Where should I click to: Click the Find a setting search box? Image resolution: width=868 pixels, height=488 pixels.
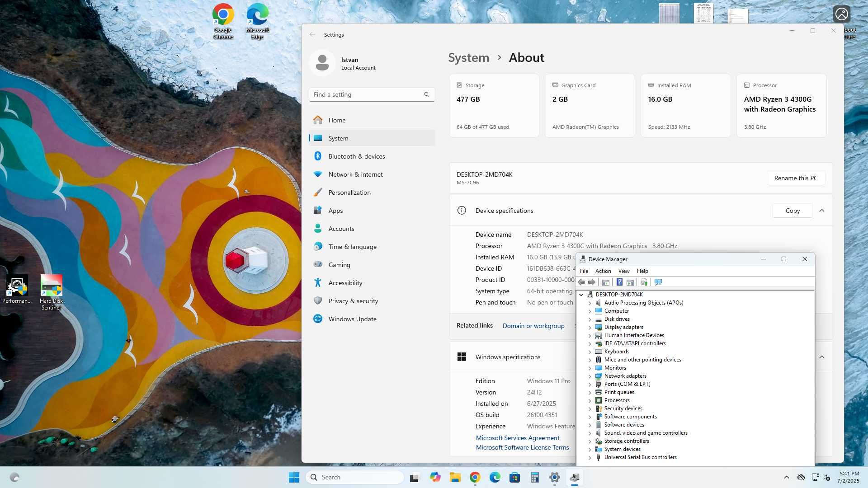click(x=372, y=94)
